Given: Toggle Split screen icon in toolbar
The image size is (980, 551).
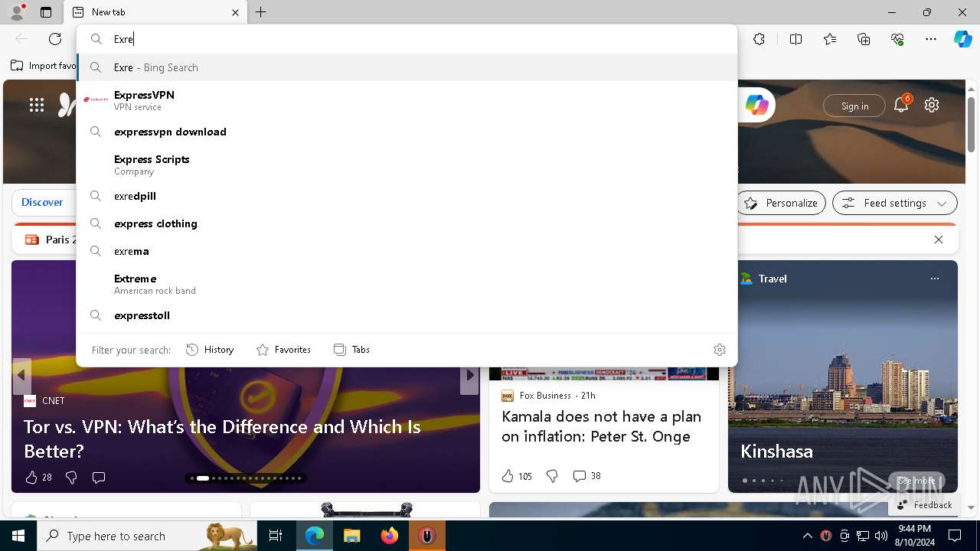Looking at the screenshot, I should pos(795,39).
